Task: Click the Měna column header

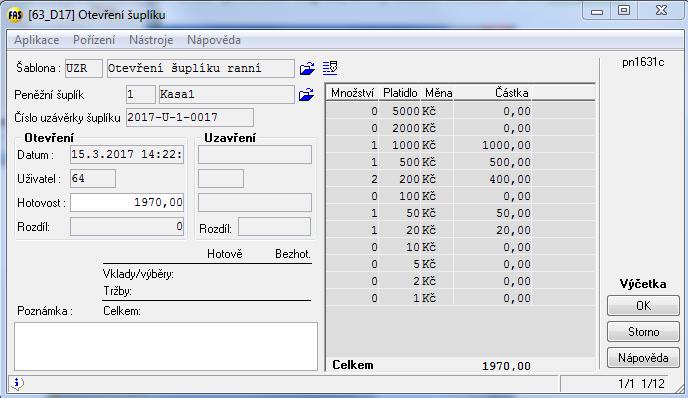Action: click(x=438, y=93)
